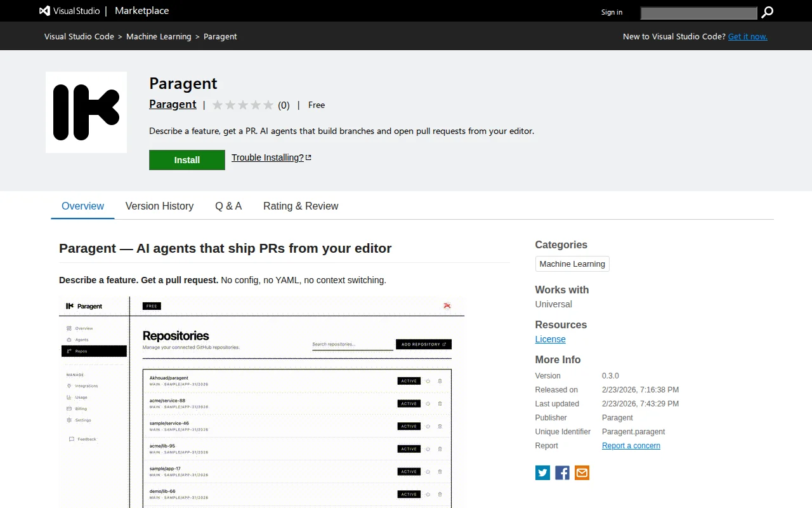Click 'Report a concern' link
Screen dimensions: 812x508
click(x=631, y=446)
